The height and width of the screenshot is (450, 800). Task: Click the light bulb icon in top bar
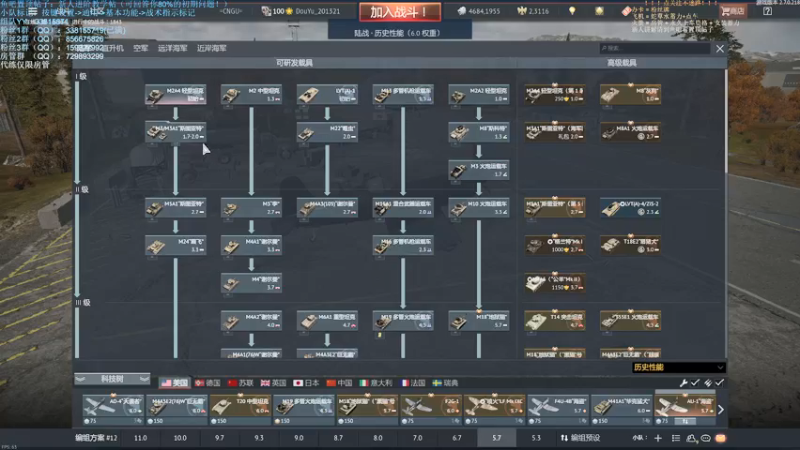572,11
